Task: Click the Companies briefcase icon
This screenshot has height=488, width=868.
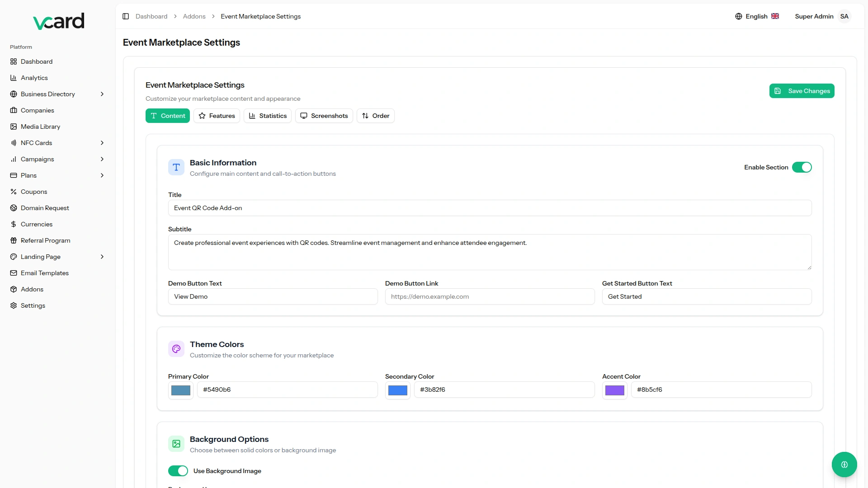Action: 14,110
